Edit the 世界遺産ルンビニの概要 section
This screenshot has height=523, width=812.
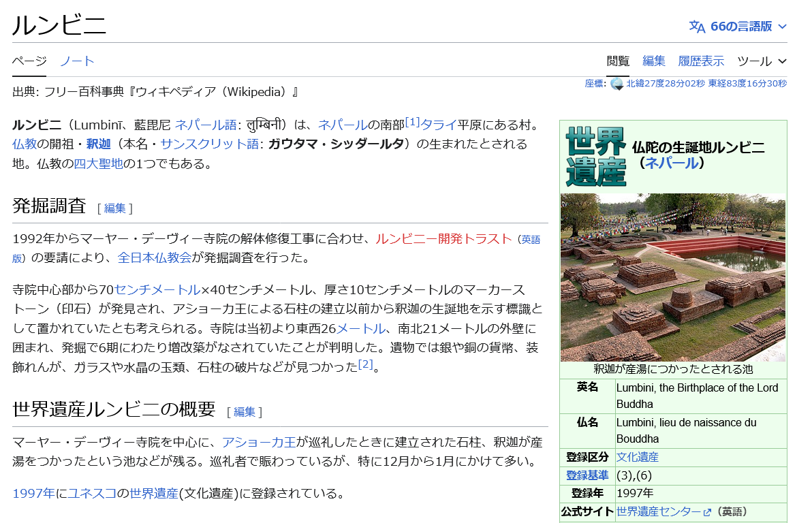[x=245, y=412]
